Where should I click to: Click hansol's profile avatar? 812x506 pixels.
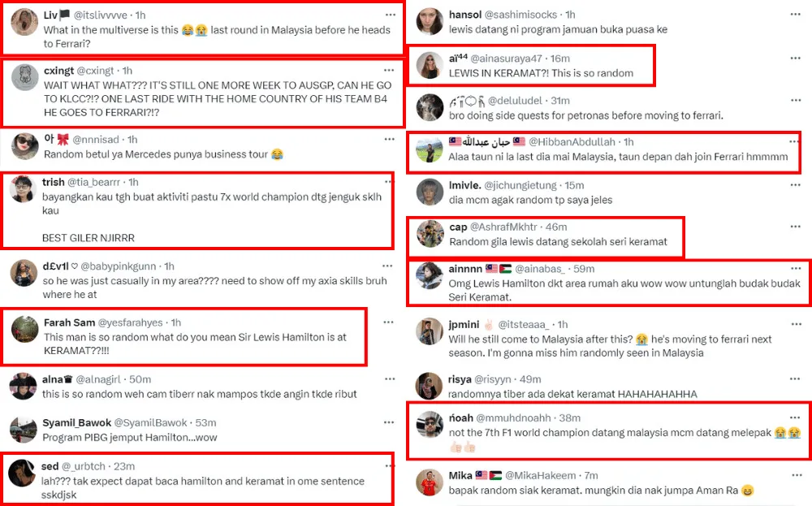[429, 22]
